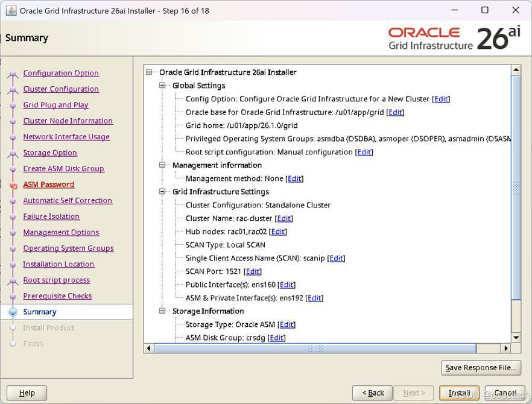Image resolution: width=532 pixels, height=404 pixels.
Task: Click vertical scrollbar up arrow
Action: (x=516, y=70)
